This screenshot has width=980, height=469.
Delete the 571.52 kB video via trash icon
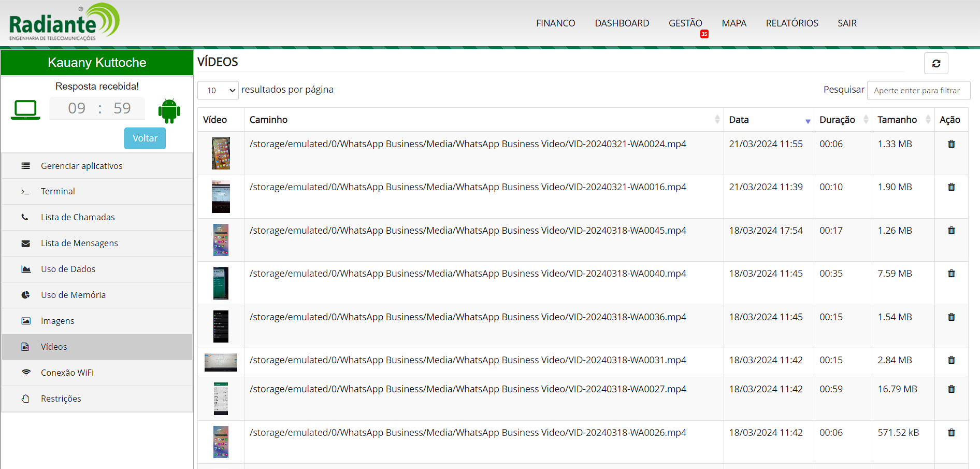point(951,433)
